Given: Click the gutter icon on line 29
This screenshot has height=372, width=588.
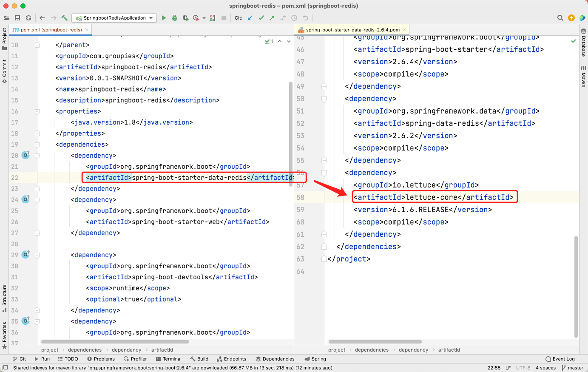Looking at the screenshot, I should (26, 255).
